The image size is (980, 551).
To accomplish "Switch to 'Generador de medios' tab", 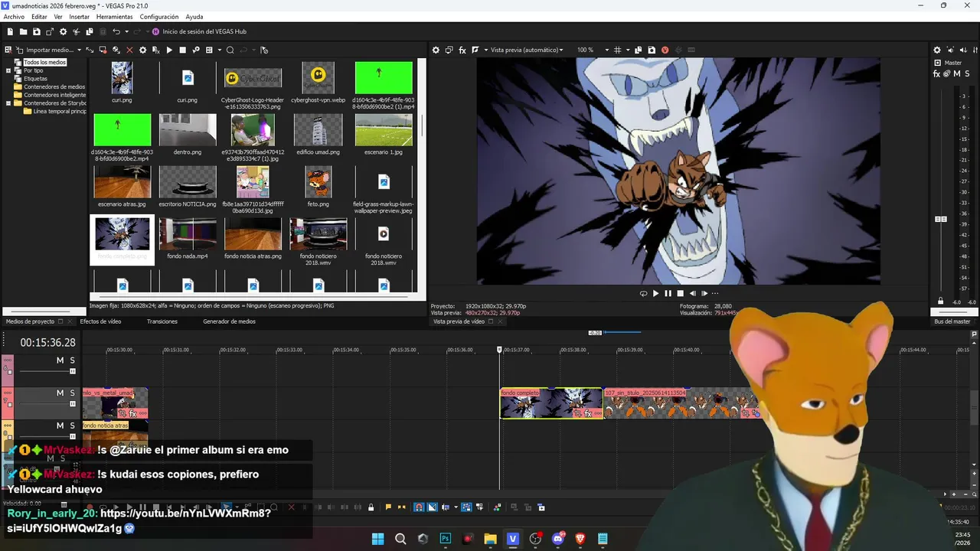I will click(x=229, y=321).
